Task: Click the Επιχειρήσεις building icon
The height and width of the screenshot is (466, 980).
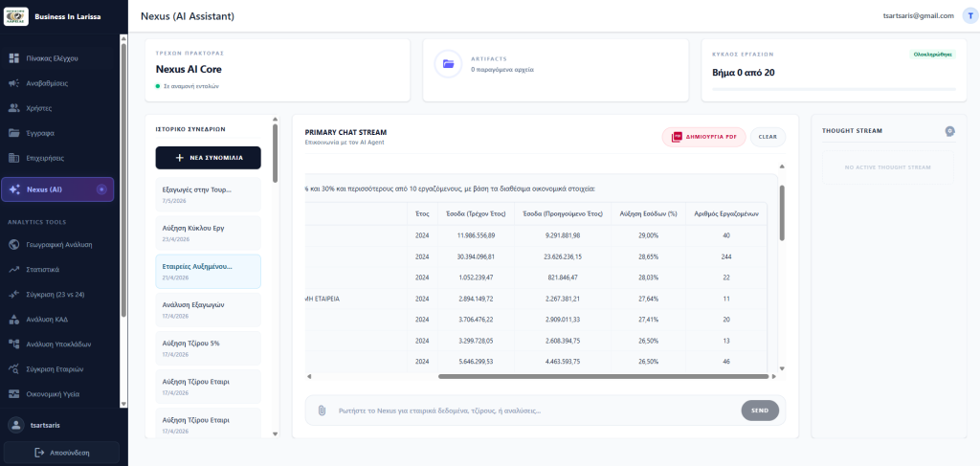Action: coord(13,158)
